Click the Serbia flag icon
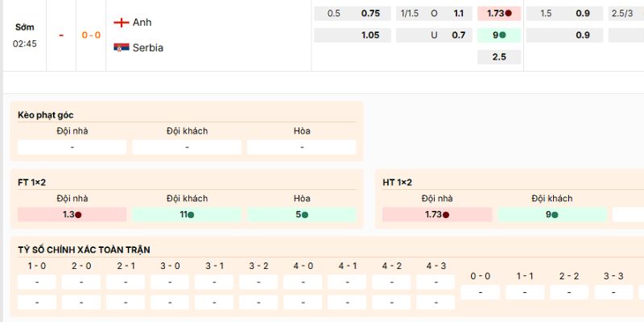Screen dimensions: 644x322 pyautogui.click(x=122, y=47)
